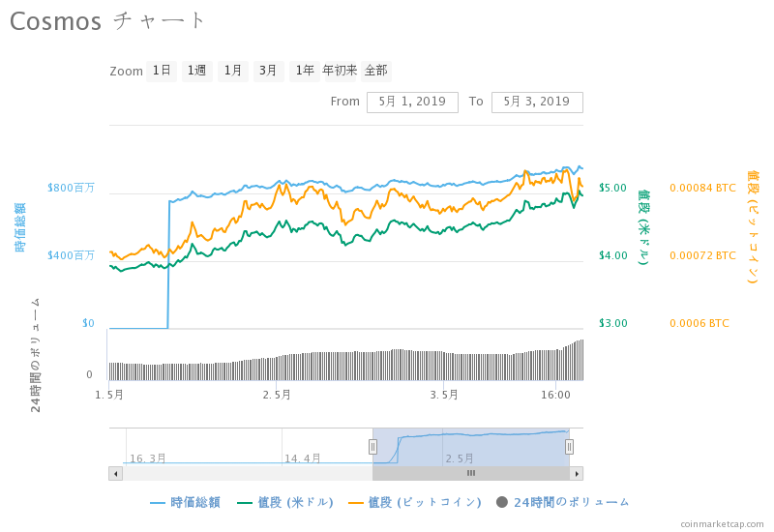Click the 0.00072 BTC axis label

pyautogui.click(x=702, y=255)
